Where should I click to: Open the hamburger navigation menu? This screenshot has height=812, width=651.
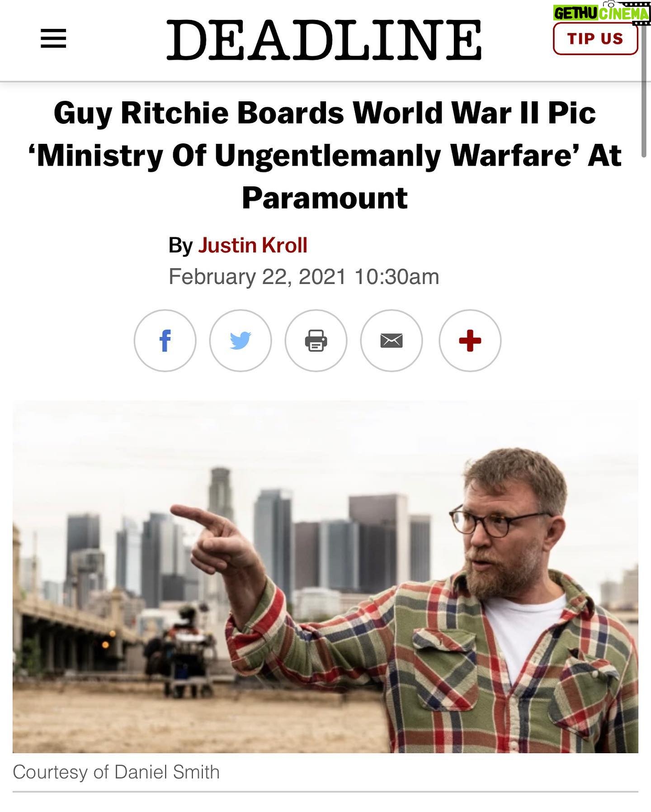[53, 38]
